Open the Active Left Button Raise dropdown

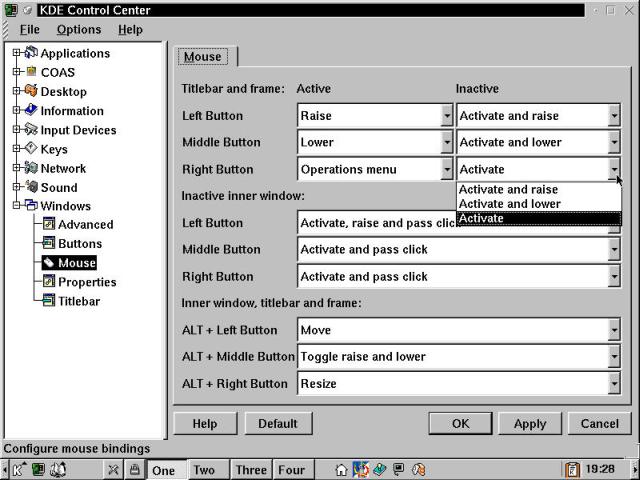click(447, 116)
